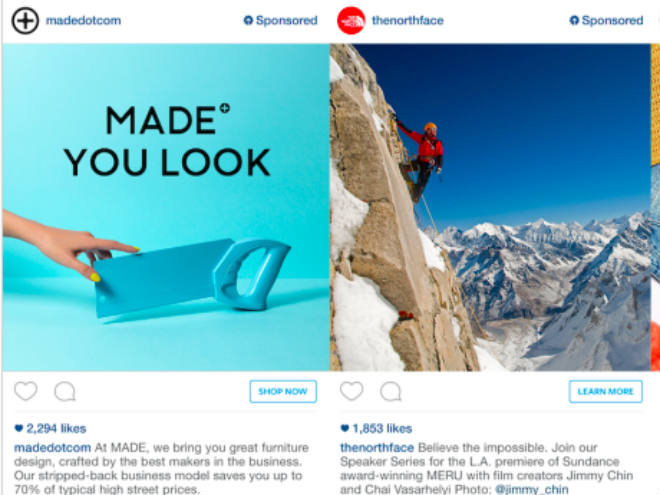
Task: Open The North Face red logo avatar
Action: tap(351, 21)
